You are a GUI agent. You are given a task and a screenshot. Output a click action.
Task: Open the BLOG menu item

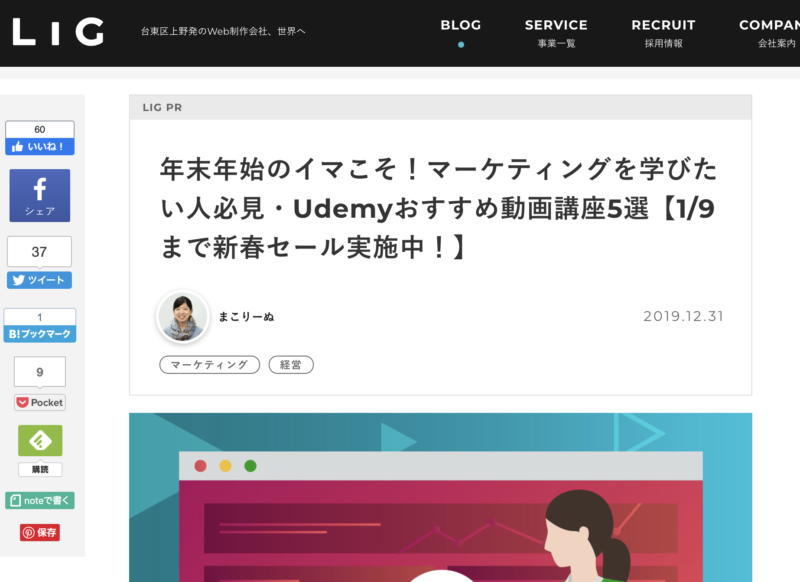tap(461, 26)
